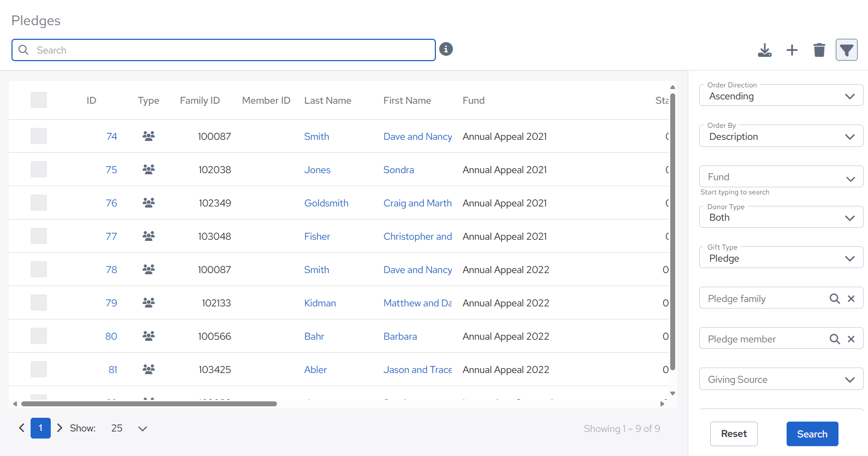Sort by the Member ID column header
Screen dimensions: 868x456
(266, 100)
